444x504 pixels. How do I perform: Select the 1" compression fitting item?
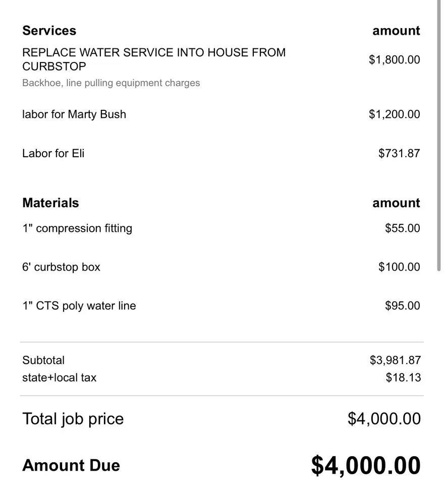[x=77, y=228]
